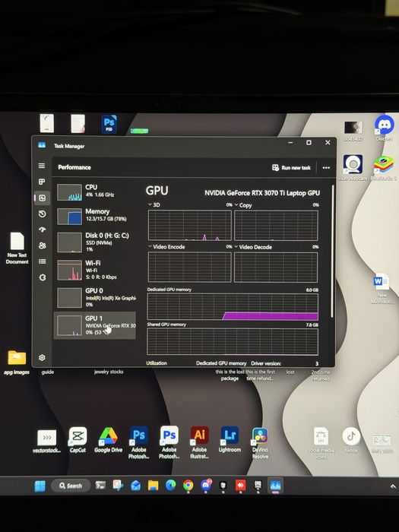This screenshot has height=532, width=399.
Task: Open File Explorer from the taskbar
Action: pyautogui.click(x=153, y=486)
